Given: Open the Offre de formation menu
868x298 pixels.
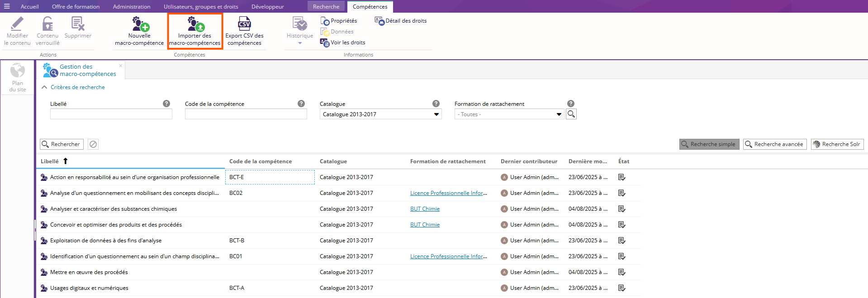Looking at the screenshot, I should coord(76,6).
